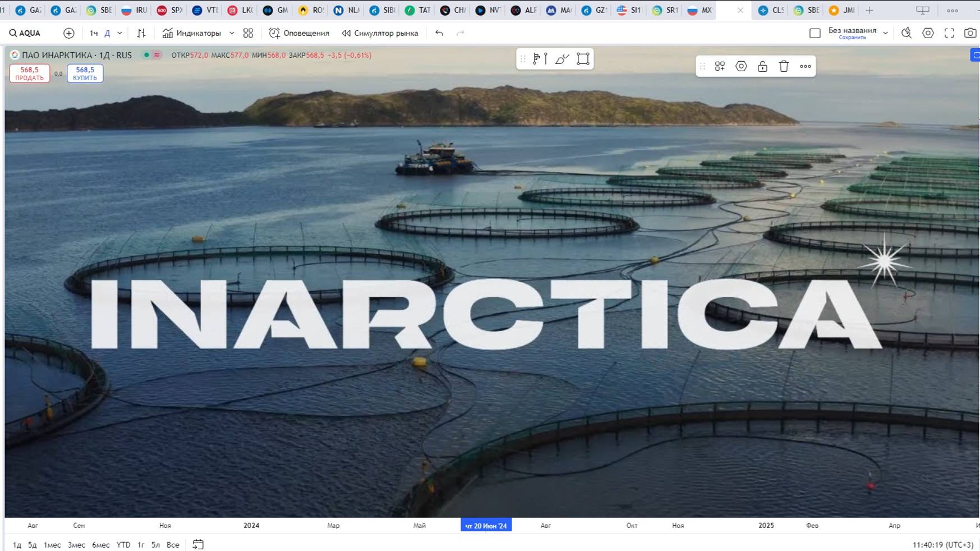The height and width of the screenshot is (551, 980).
Task: Click the add symbol (plus) icon
Action: pyautogui.click(x=69, y=33)
